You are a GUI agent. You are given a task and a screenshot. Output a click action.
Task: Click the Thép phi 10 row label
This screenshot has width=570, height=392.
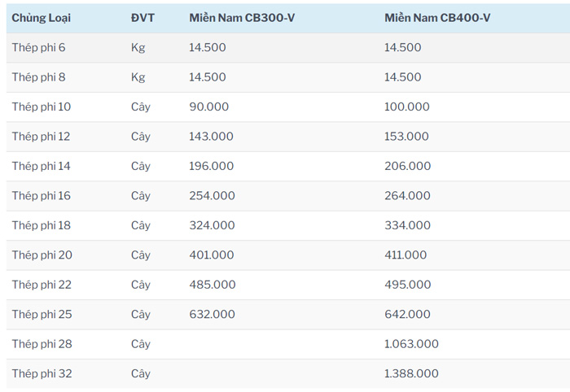pos(42,107)
